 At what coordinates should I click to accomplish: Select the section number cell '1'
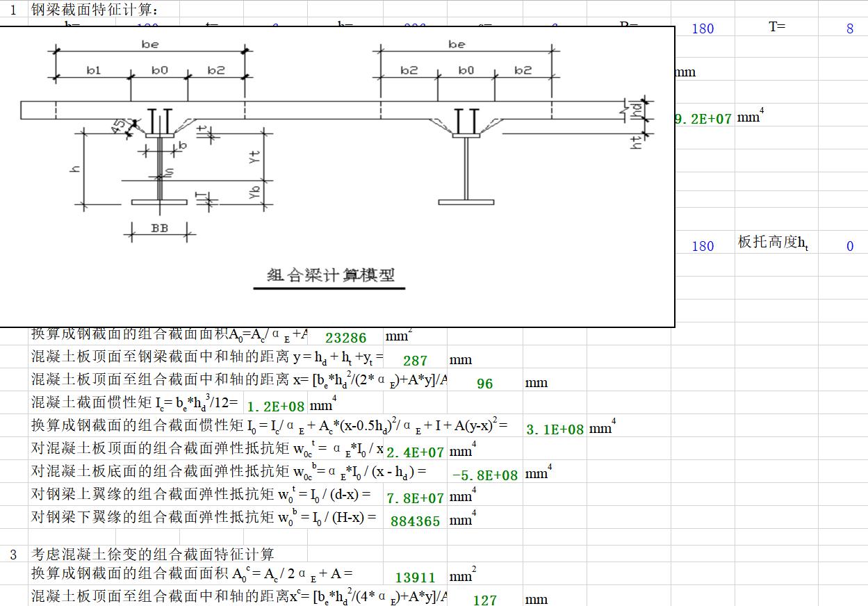[x=14, y=10]
